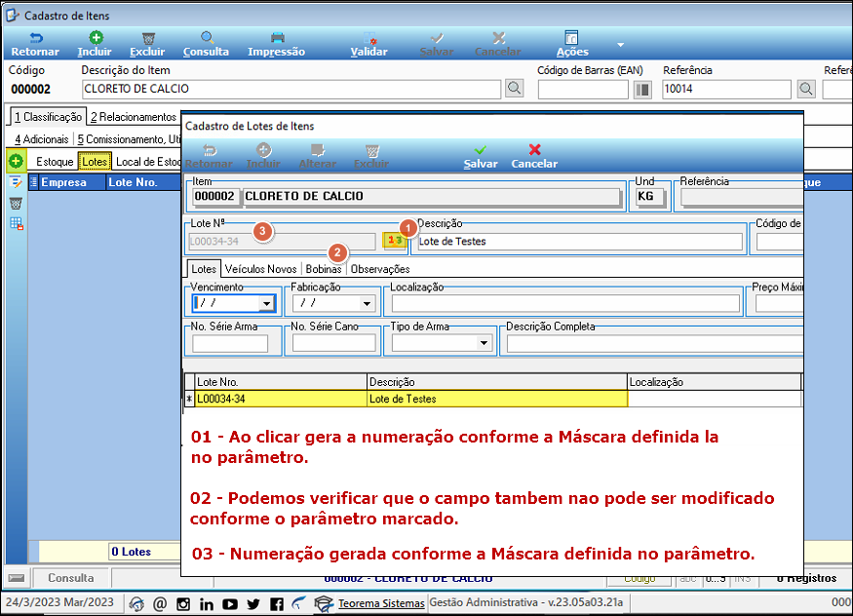
Task: Open the Observações tab
Action: pos(380,269)
